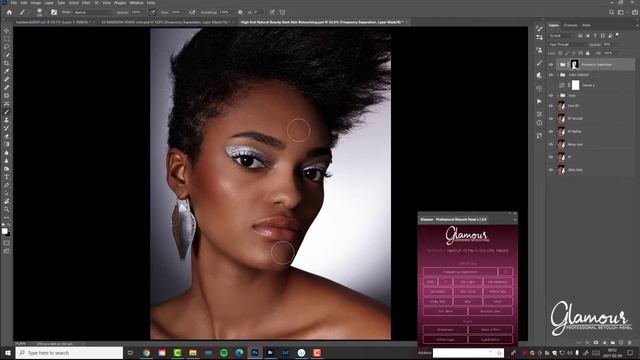The height and width of the screenshot is (360, 640).
Task: Open the Flow value dropdown
Action: pos(178,12)
